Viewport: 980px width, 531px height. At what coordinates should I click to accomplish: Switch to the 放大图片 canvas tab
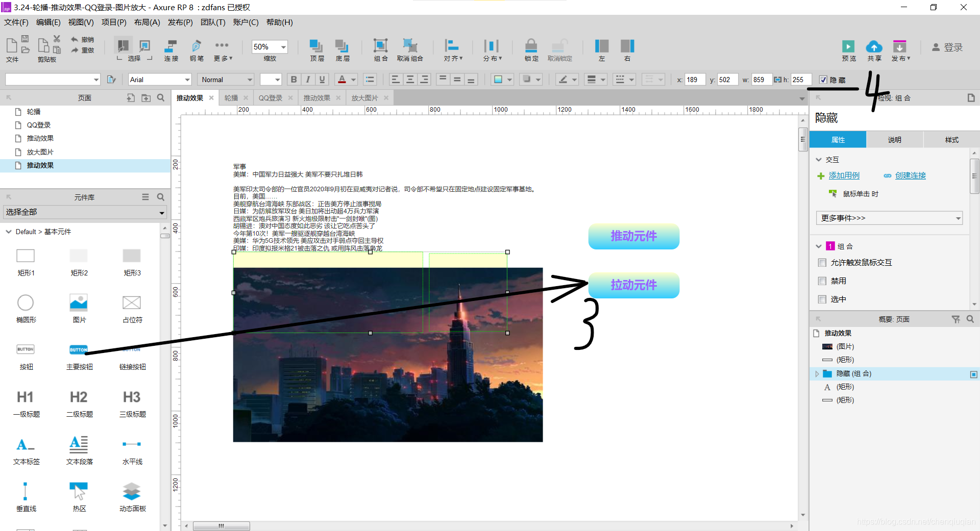pyautogui.click(x=364, y=98)
